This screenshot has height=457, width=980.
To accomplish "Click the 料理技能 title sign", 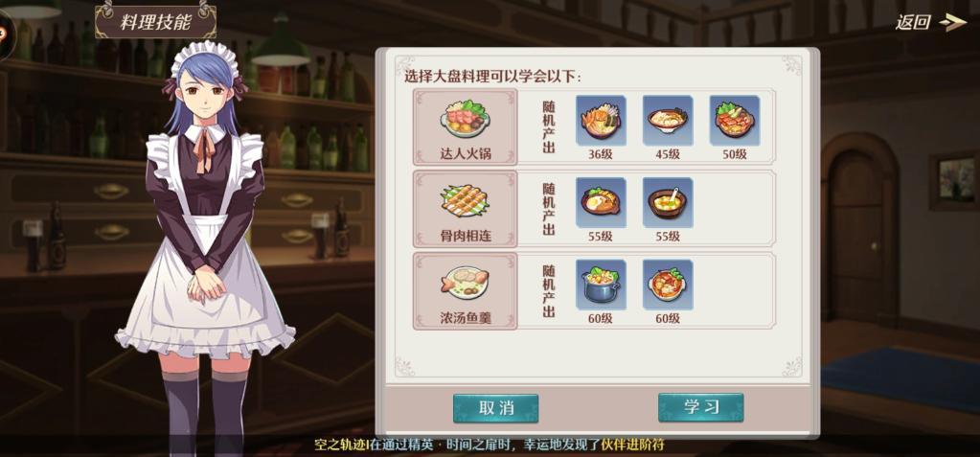I will (155, 22).
